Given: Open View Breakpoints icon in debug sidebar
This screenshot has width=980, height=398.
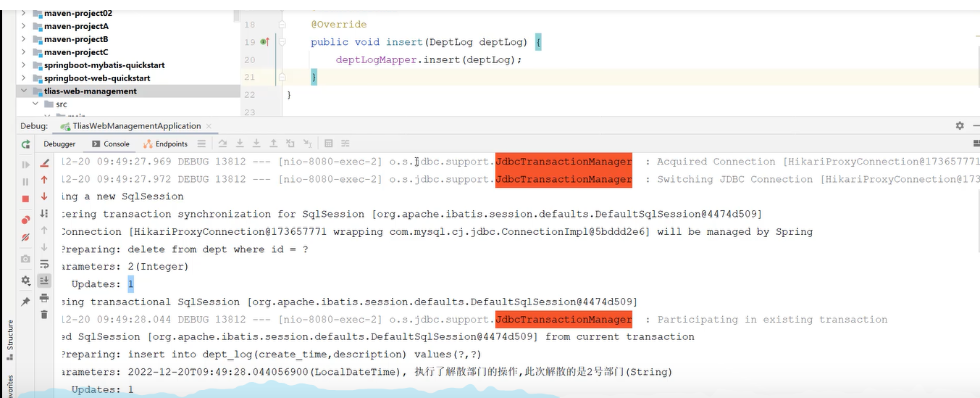Looking at the screenshot, I should (26, 220).
